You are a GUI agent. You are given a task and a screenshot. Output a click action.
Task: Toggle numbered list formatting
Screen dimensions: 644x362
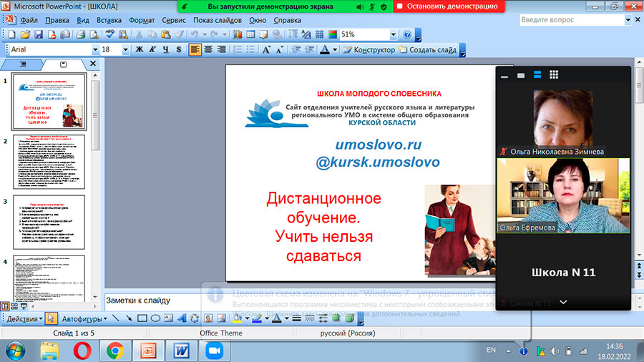click(238, 49)
